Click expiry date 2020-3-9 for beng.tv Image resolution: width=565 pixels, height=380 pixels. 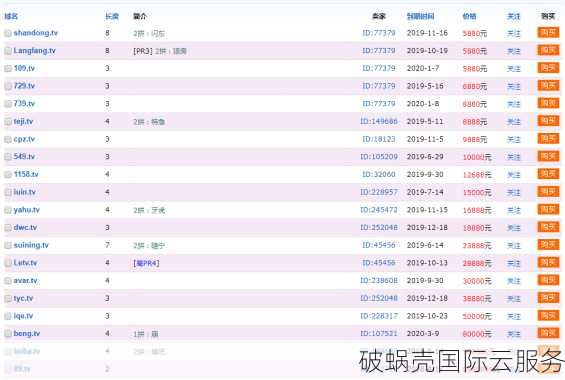[423, 334]
